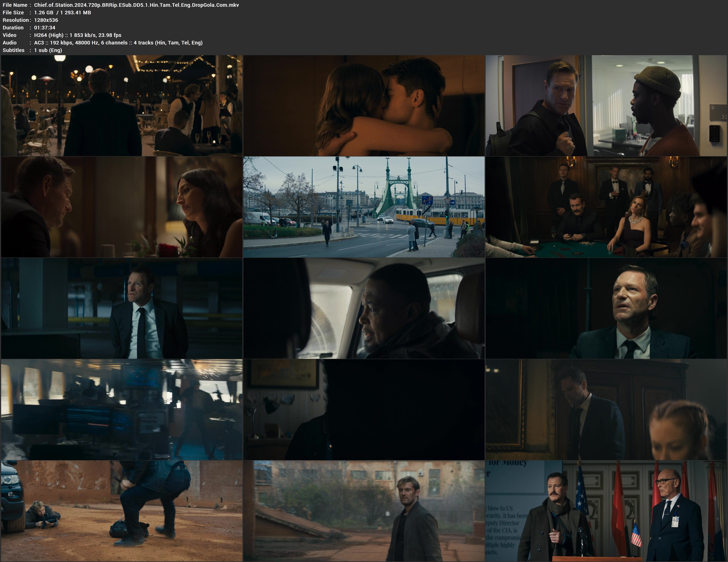Open thumbnail of man in car backseat
728x562 pixels.
364,308
